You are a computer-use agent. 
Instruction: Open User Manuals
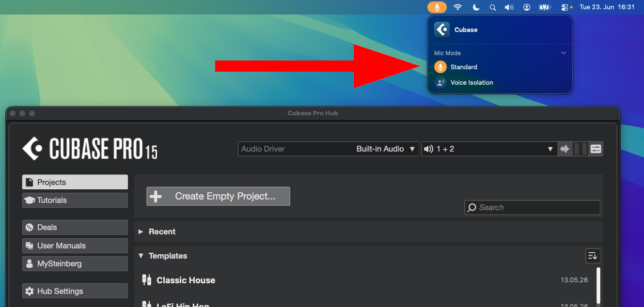[75, 246]
